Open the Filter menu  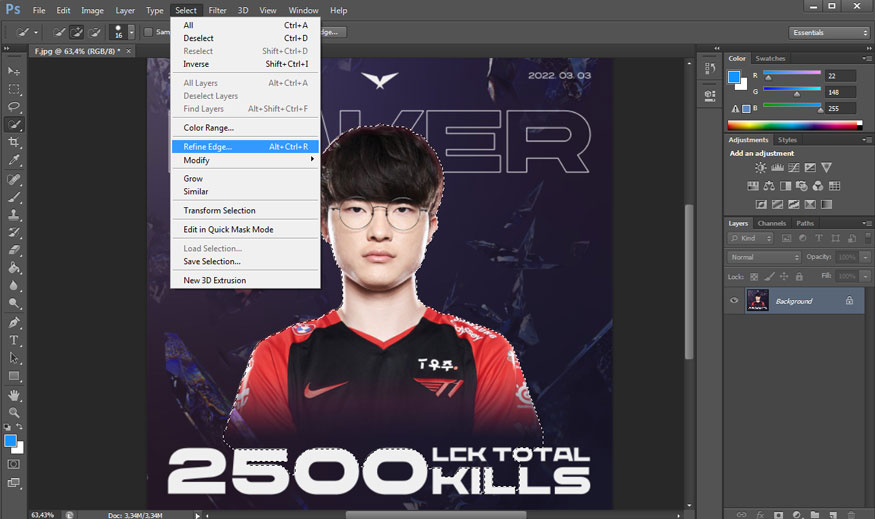[x=217, y=10]
